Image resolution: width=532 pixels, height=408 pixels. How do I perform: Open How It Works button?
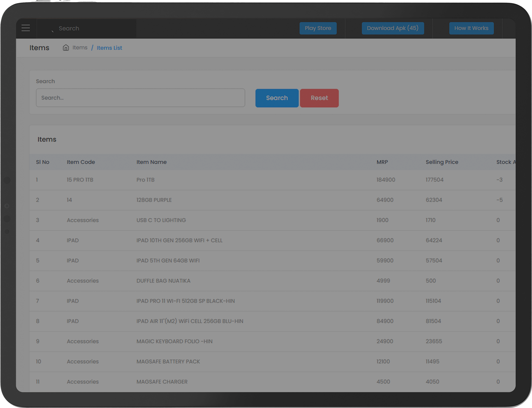(471, 28)
